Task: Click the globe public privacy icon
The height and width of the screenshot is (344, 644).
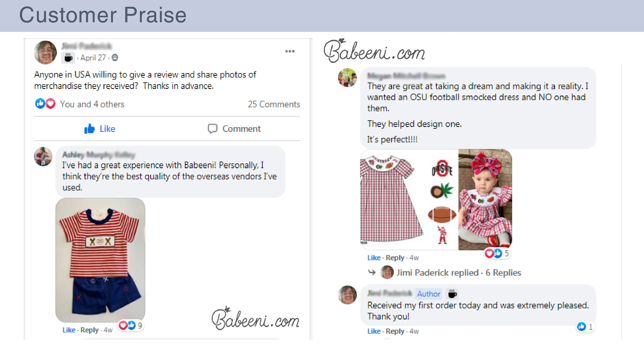Action: pyautogui.click(x=115, y=58)
